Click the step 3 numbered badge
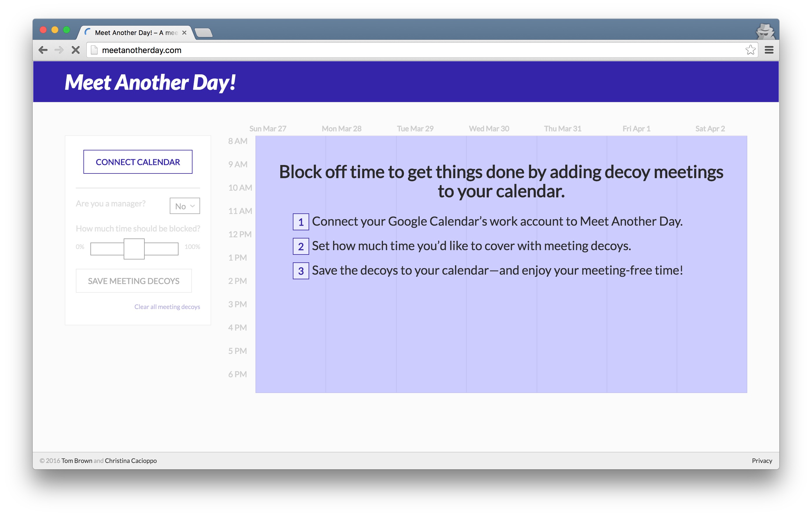Image resolution: width=812 pixels, height=516 pixels. point(300,271)
